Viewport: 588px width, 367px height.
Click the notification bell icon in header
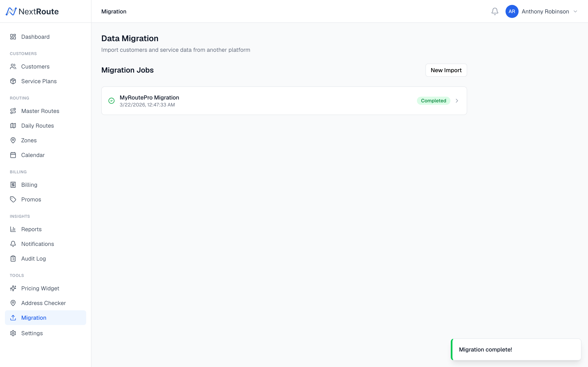pyautogui.click(x=495, y=11)
